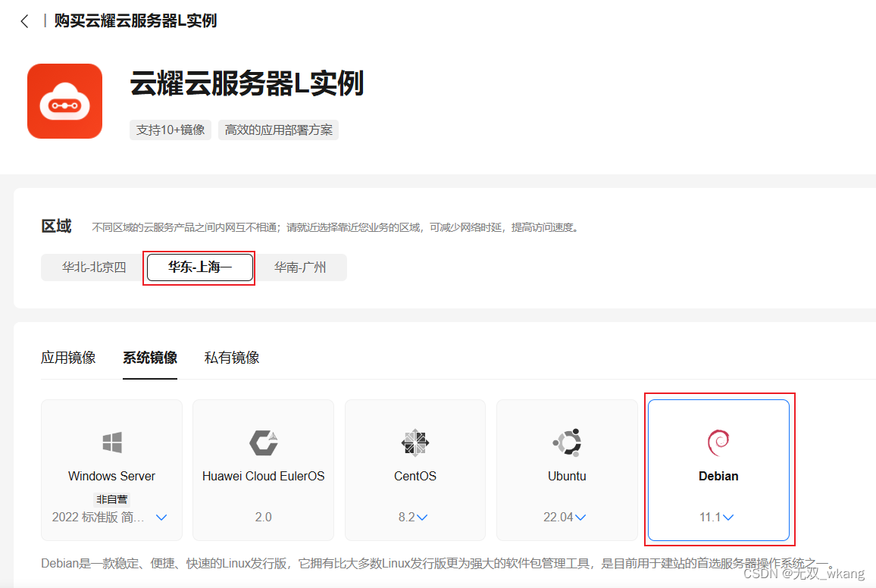Screen dimensions: 876x588
Task: Switch to the 应用镜像 tab
Action: [x=68, y=358]
